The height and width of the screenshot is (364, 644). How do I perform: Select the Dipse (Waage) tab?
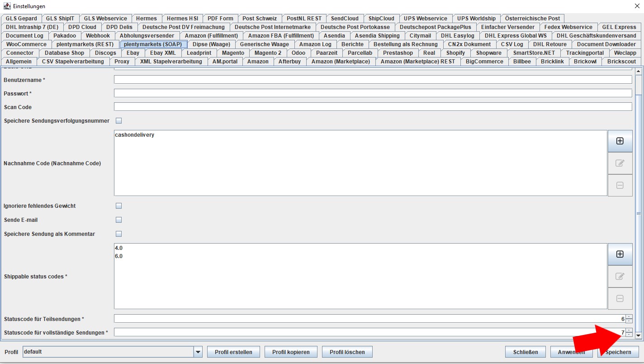point(211,44)
